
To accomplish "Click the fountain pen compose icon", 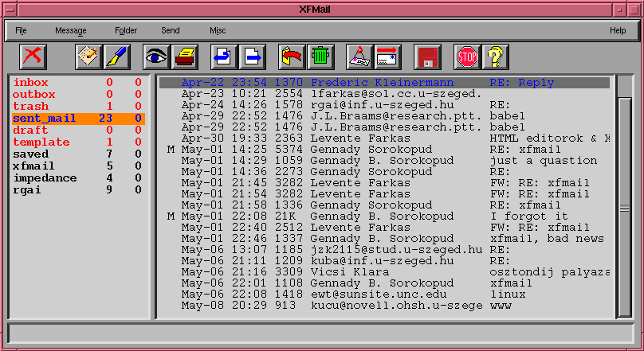I will click(117, 57).
